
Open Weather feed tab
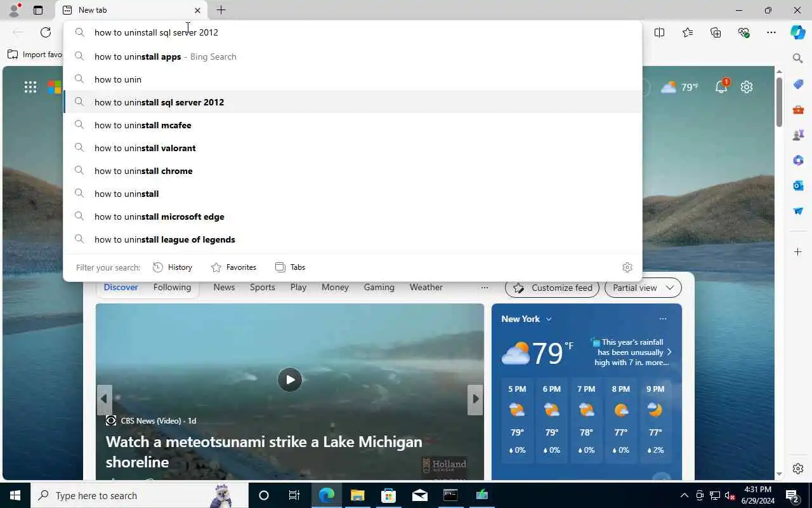pos(426,287)
